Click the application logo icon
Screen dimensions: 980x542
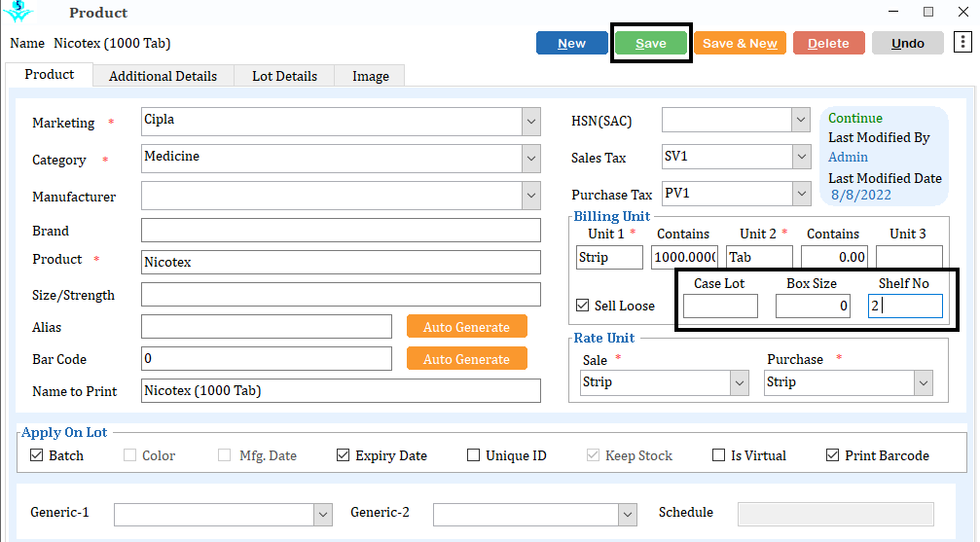click(x=18, y=11)
